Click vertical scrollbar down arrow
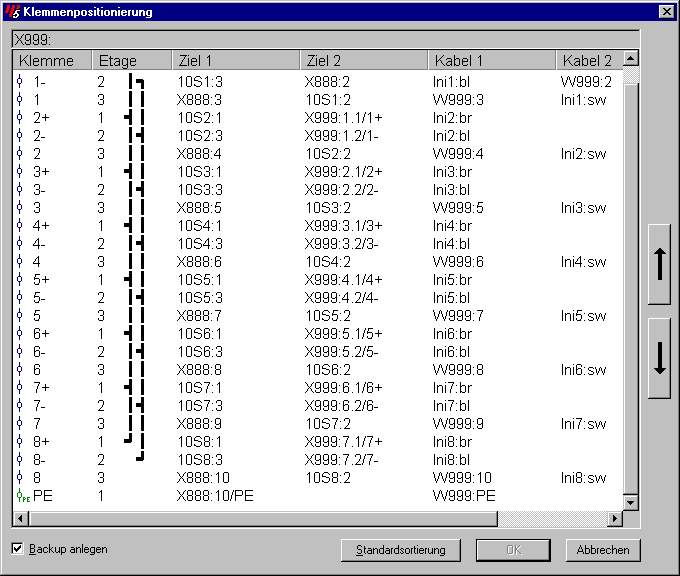This screenshot has height=576, width=680. point(631,503)
